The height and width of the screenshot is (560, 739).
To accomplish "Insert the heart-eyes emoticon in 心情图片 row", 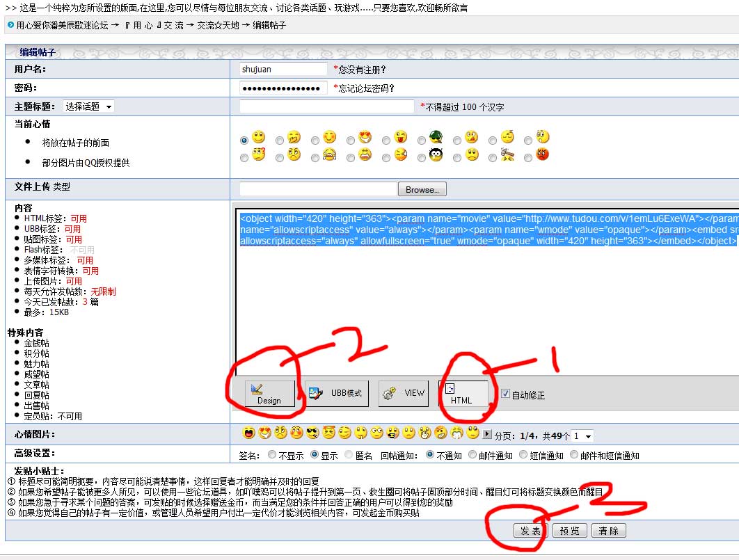I will [264, 433].
